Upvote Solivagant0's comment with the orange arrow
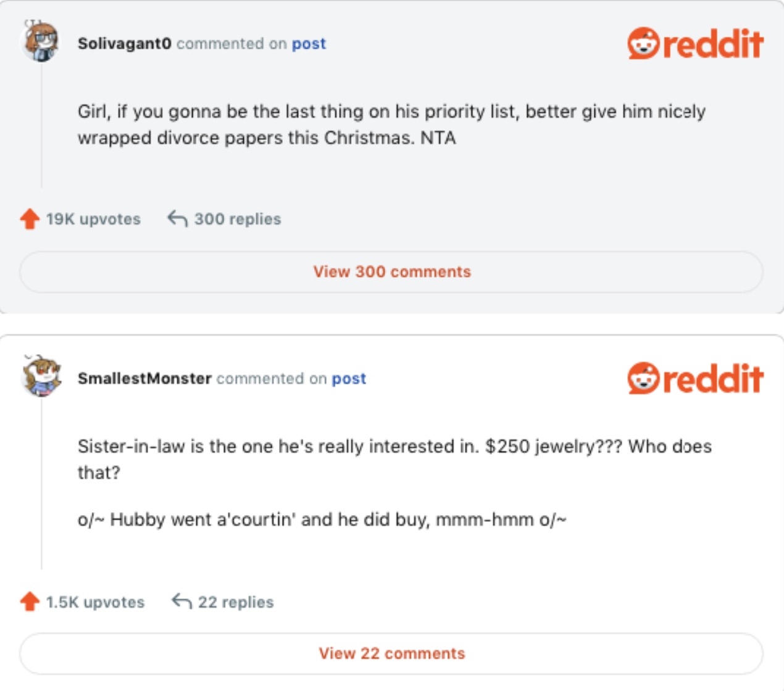This screenshot has width=784, height=691. (x=29, y=219)
